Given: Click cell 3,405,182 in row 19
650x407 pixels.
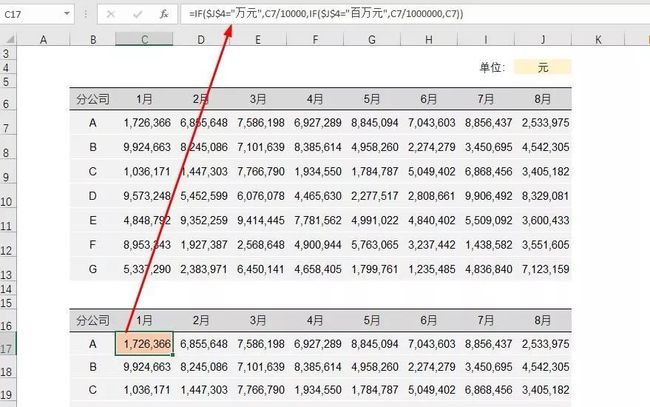Looking at the screenshot, I should (545, 390).
